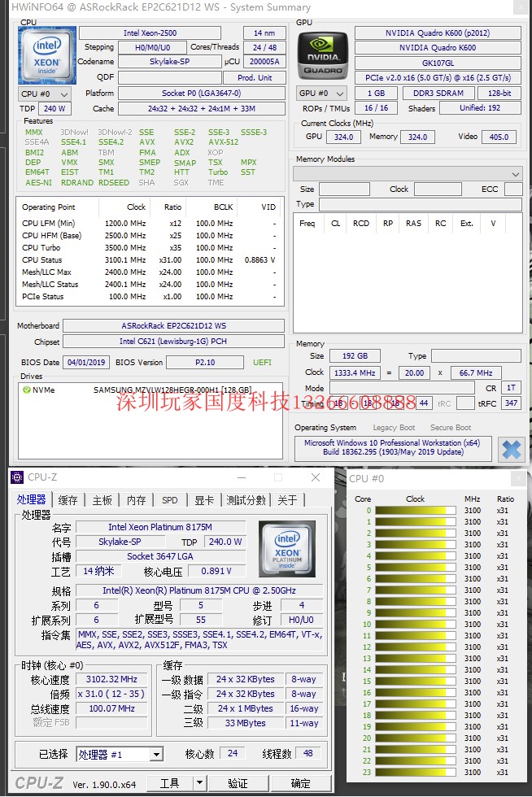Screen dimensions: 532x797
Task: Click the 核心速度 3102.32 MHz value
Action: coord(111,679)
